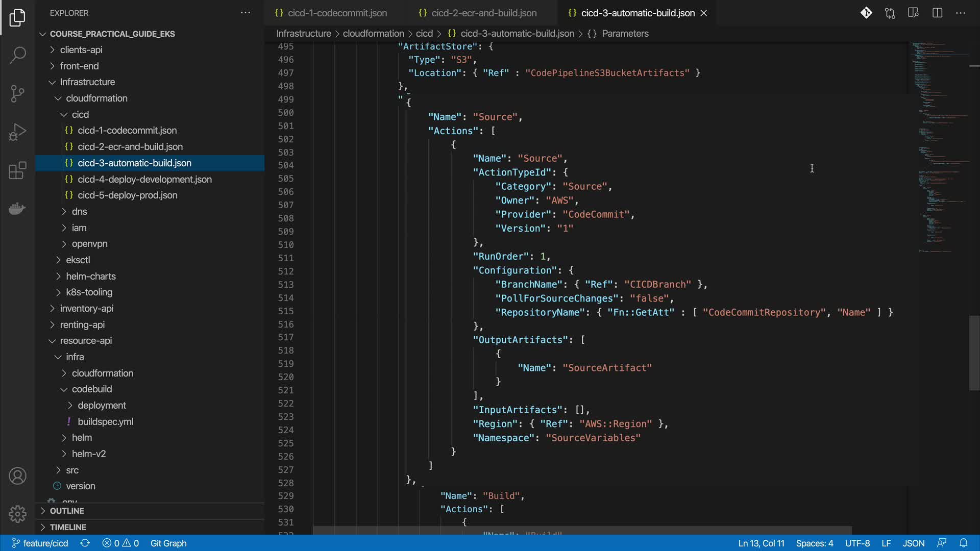The width and height of the screenshot is (980, 551).
Task: Collapse the cicd folder in explorer
Action: pos(80,114)
